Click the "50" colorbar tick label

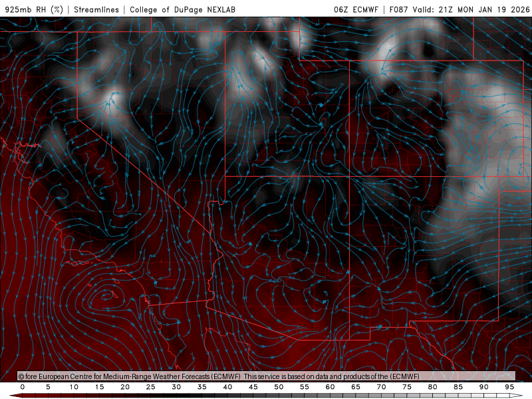pos(279,387)
